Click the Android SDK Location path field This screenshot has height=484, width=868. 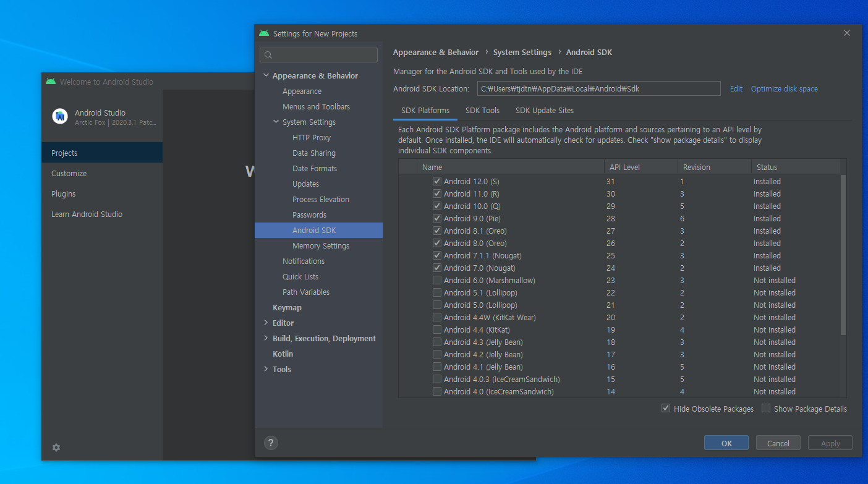point(598,88)
